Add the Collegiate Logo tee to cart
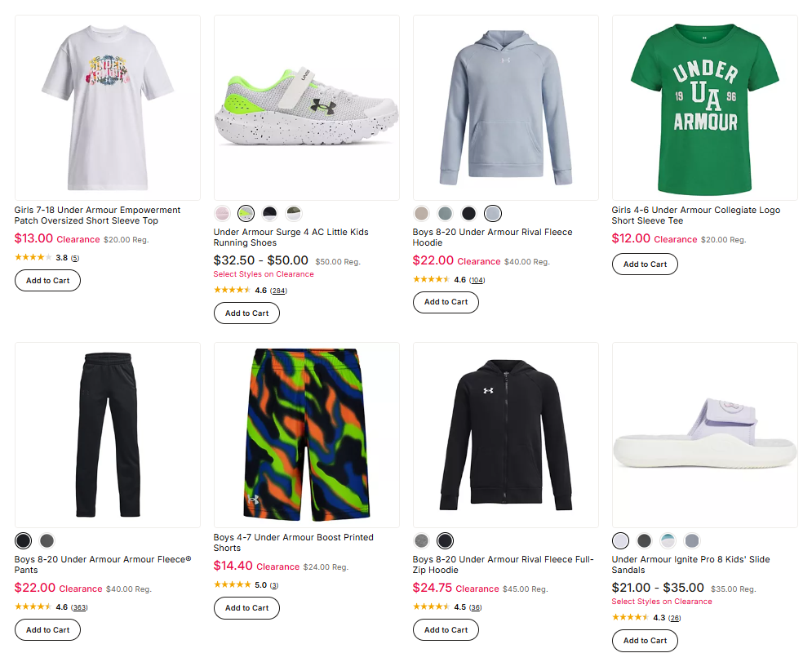This screenshot has height=662, width=812. point(644,264)
